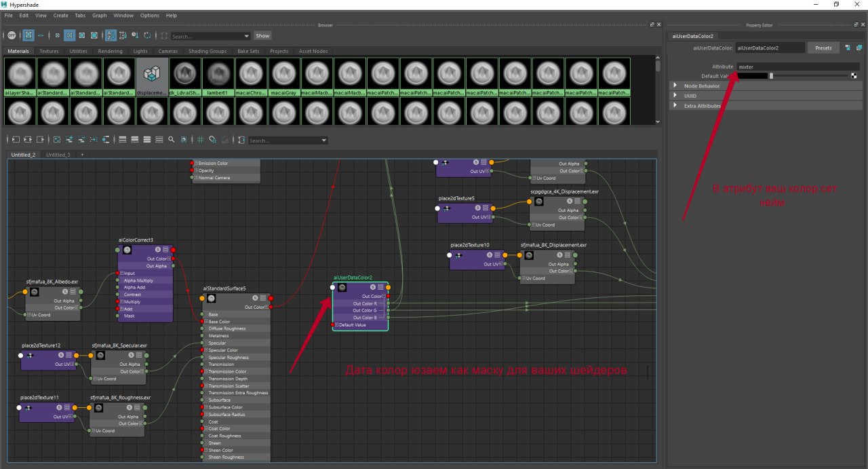This screenshot has height=469, width=868.
Task: Click the output connections graph icon
Action: pos(40,140)
